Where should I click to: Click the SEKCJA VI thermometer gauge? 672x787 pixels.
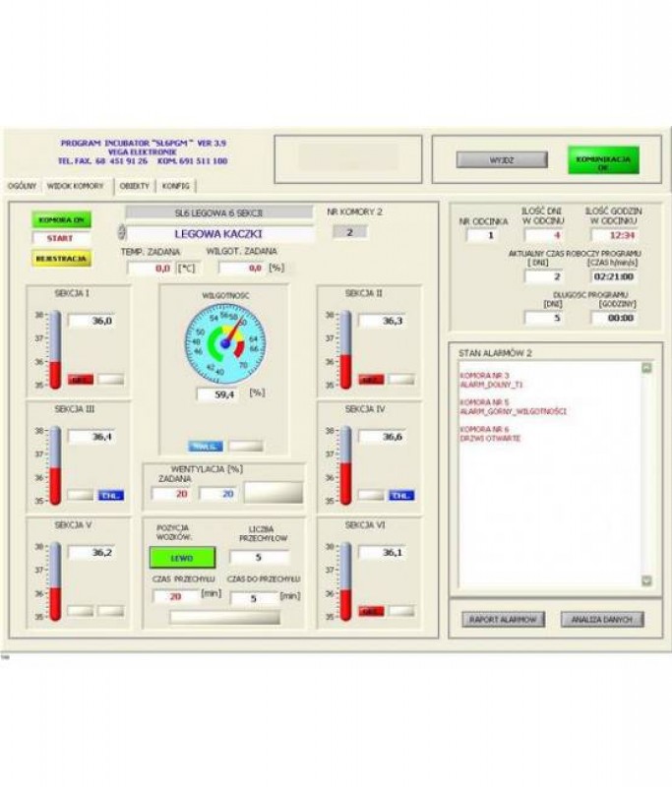[345, 581]
